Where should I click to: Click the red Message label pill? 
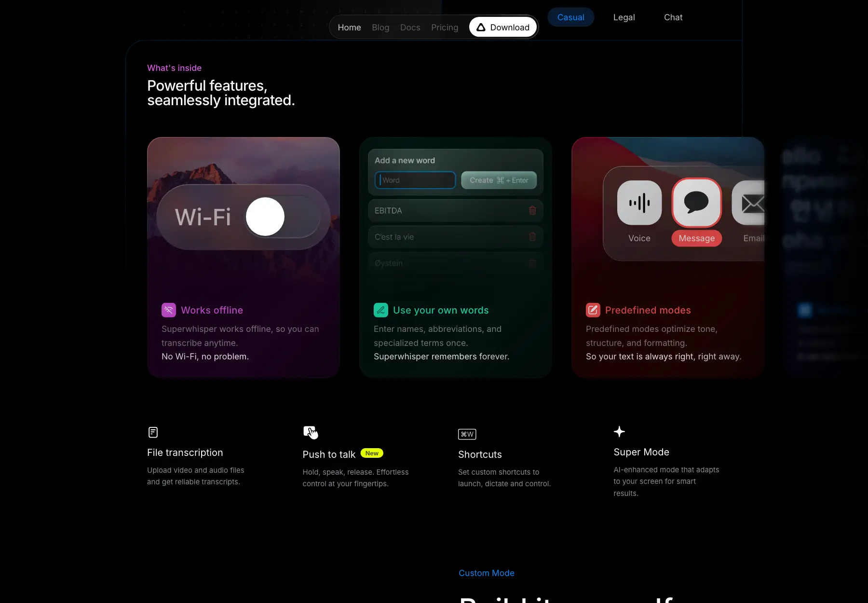pos(697,238)
